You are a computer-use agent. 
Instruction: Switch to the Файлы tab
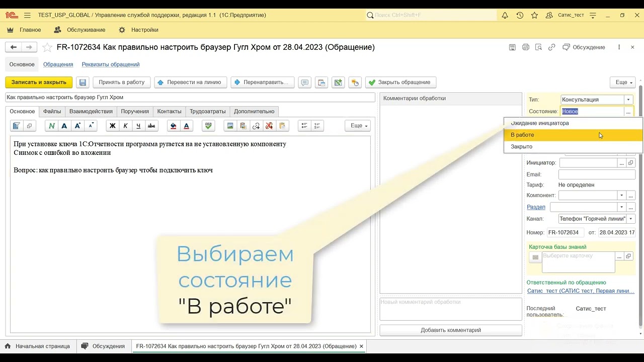coord(52,112)
